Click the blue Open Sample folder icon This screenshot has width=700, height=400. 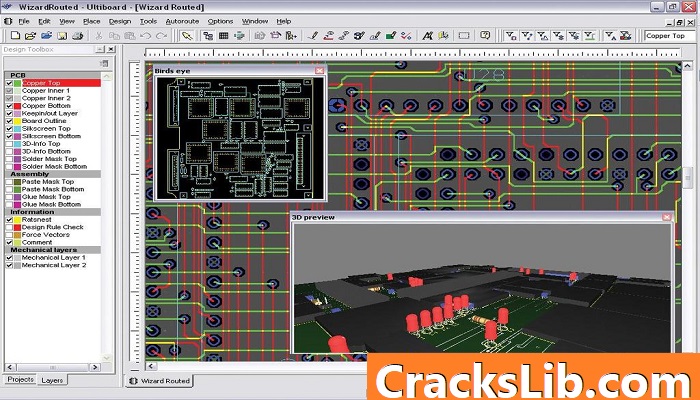tap(46, 36)
